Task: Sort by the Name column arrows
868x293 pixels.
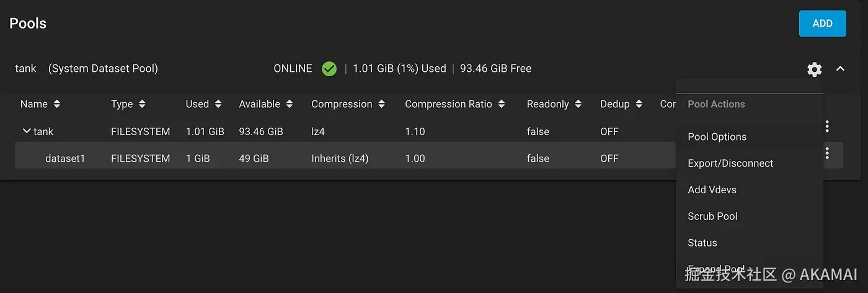Action: click(x=57, y=104)
